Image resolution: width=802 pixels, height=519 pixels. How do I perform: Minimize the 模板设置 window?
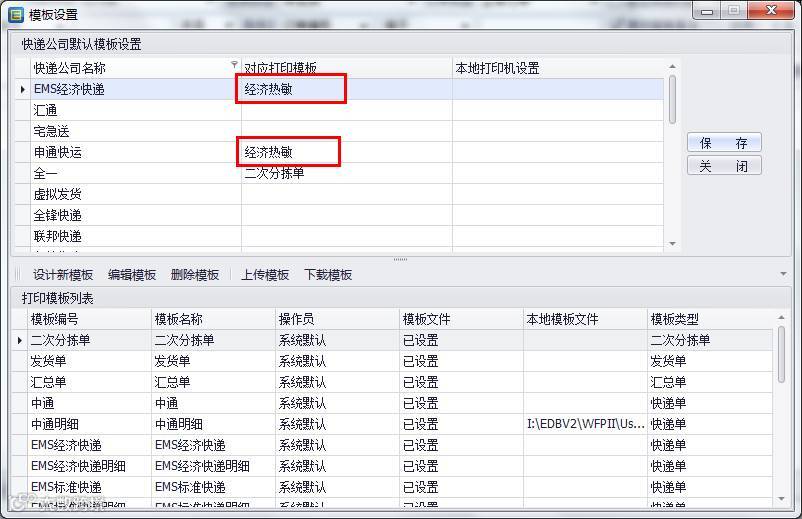707,11
